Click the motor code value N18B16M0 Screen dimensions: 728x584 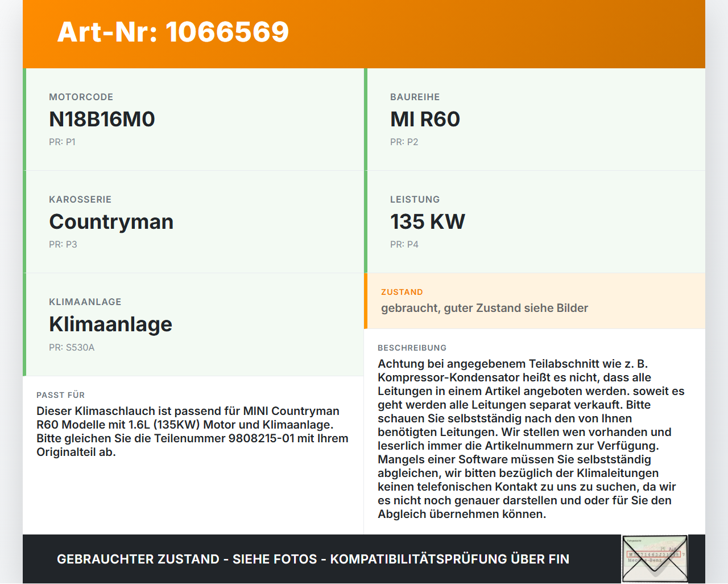(x=102, y=119)
